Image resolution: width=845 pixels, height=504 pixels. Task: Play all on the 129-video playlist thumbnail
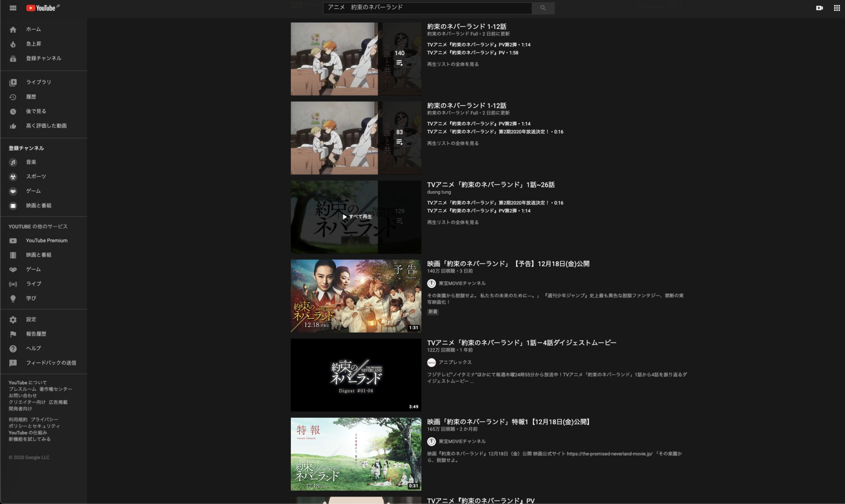(x=356, y=217)
